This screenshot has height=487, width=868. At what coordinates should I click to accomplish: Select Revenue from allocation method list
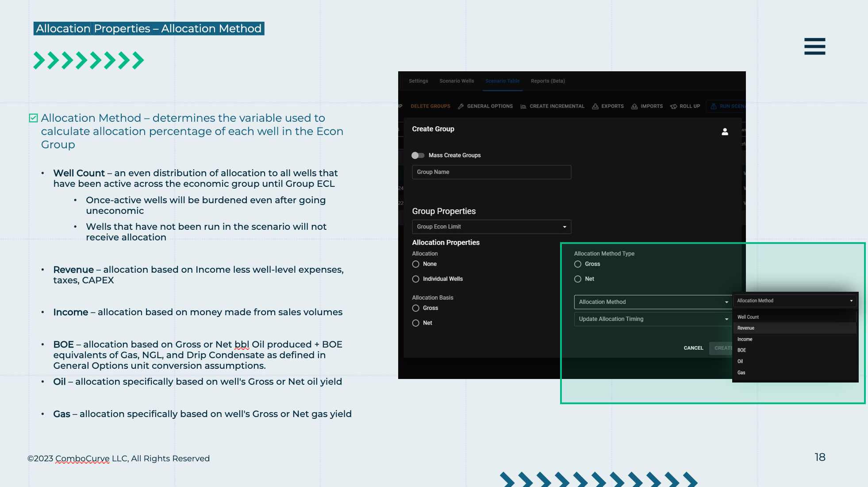pyautogui.click(x=746, y=328)
